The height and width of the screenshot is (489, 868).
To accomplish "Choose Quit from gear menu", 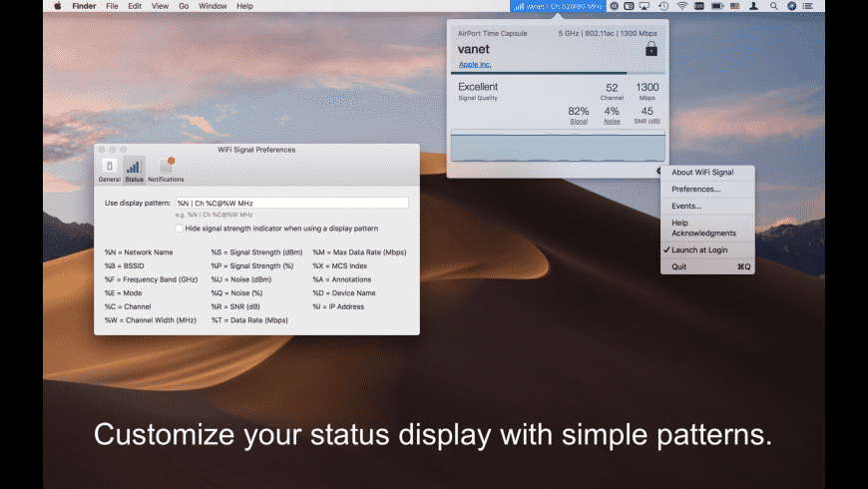I will pos(707,266).
